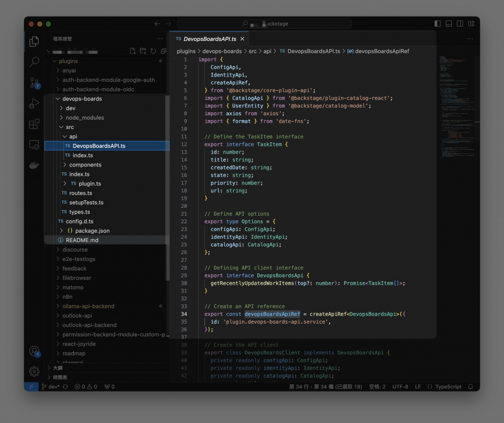Open explorer views more actions menu
The width and height of the screenshot is (504, 423).
coord(160,39)
